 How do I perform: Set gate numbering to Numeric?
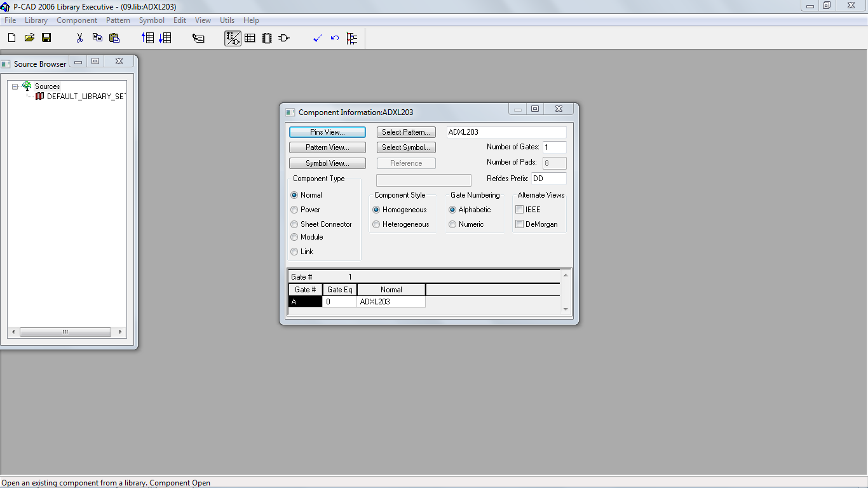pyautogui.click(x=452, y=224)
